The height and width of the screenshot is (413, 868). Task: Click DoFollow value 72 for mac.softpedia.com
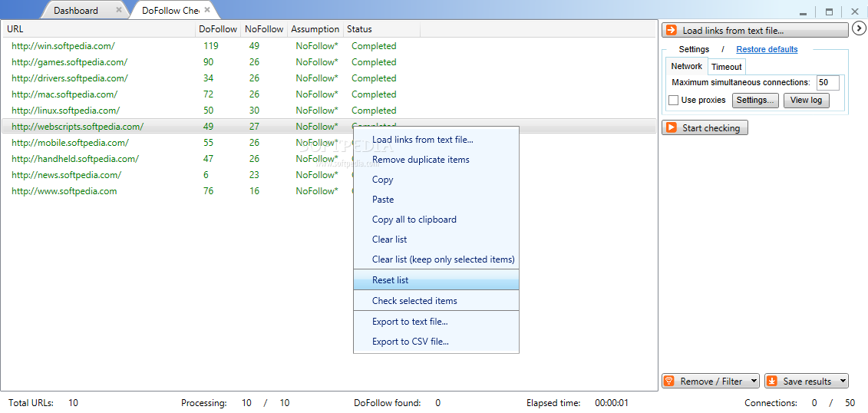(208, 94)
